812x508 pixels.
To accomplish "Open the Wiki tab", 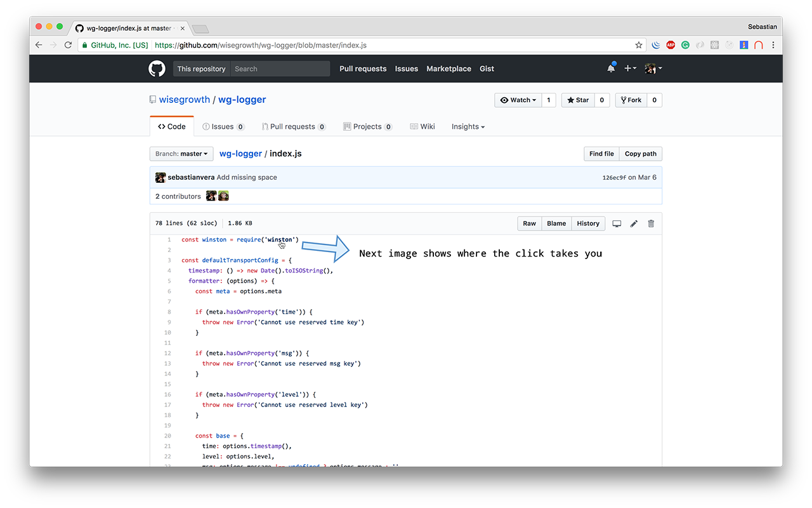I will coord(422,126).
